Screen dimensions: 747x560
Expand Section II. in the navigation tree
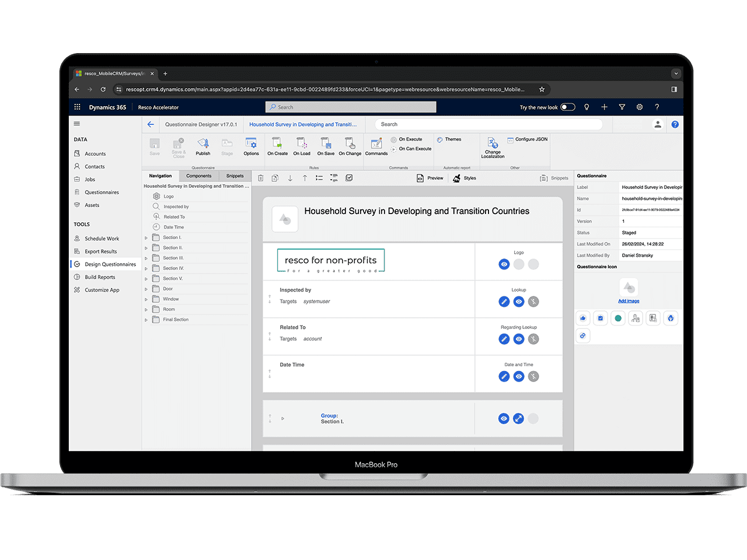click(146, 248)
